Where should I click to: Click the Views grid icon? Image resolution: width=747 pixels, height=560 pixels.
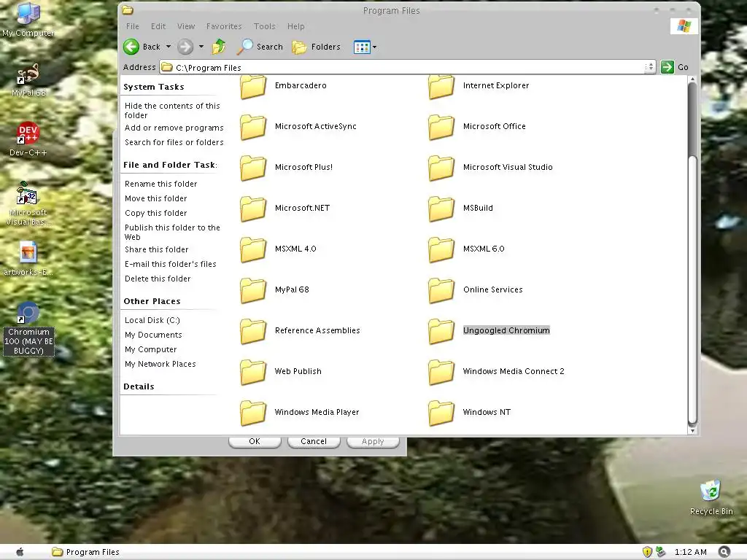tap(362, 47)
